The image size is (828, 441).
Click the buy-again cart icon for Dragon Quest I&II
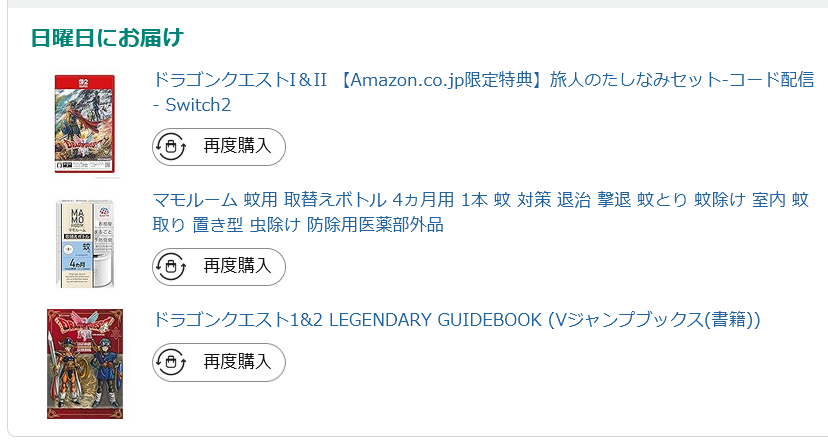point(170,146)
